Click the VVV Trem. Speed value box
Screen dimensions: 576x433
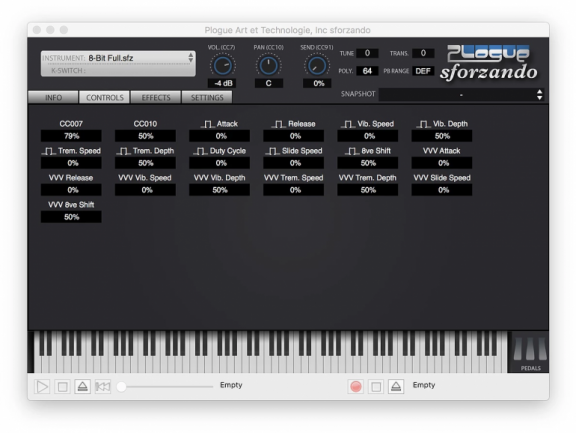pos(294,190)
